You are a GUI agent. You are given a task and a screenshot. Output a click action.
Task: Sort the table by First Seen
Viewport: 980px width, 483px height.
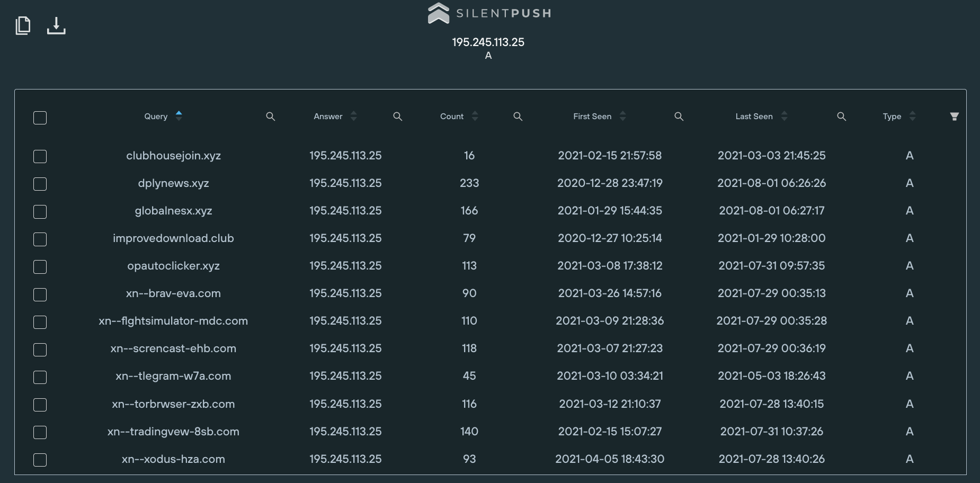click(622, 117)
